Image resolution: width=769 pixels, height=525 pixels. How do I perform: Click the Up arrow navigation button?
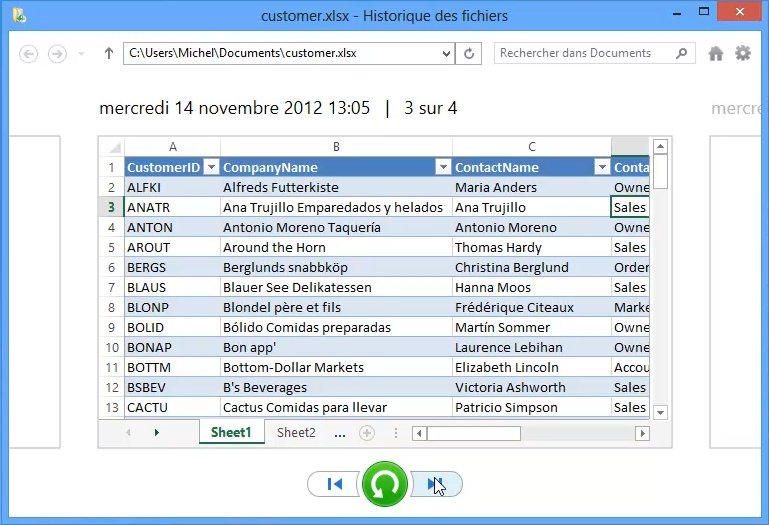pos(108,54)
